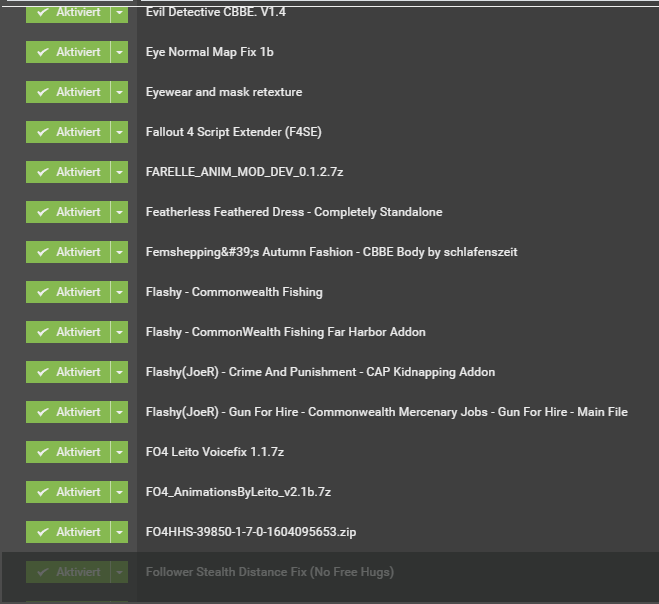Viewport: 659px width, 604px height.
Task: Toggle Aktiviert for Flashy - Commonwealth Fishing
Action: pyautogui.click(x=68, y=292)
